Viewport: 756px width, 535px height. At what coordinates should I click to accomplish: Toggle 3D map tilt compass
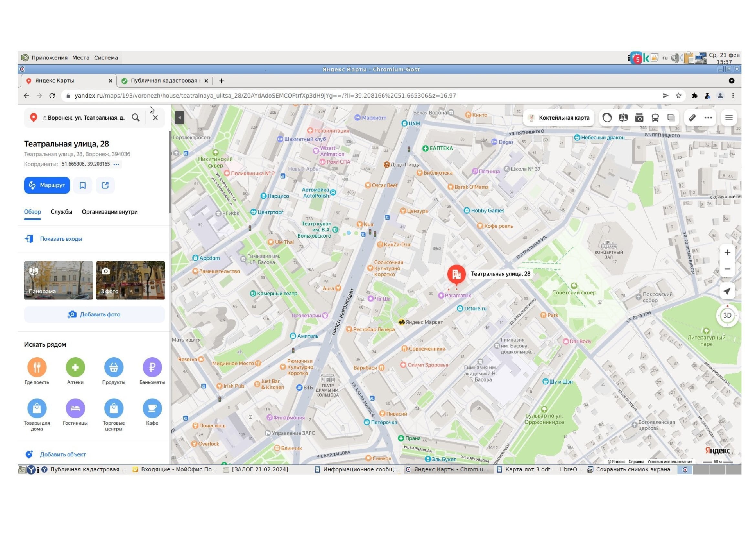[727, 315]
